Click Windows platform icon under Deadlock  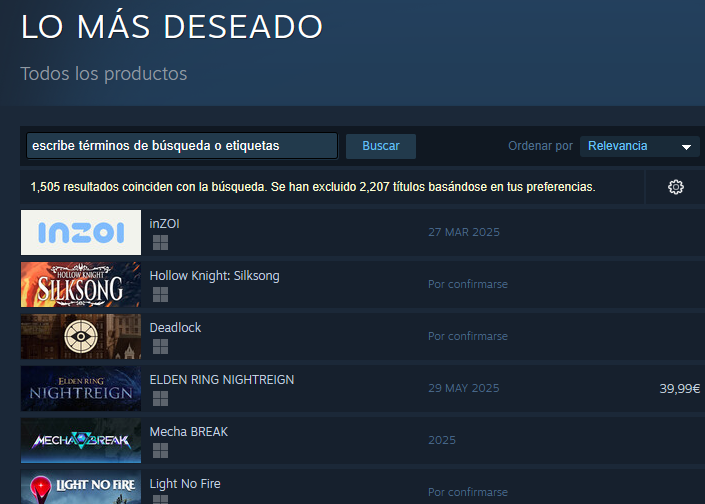[x=161, y=347]
